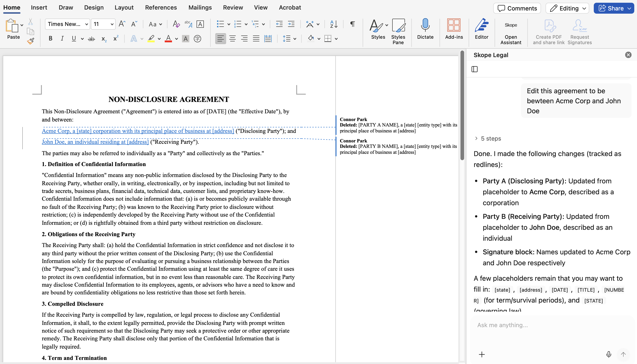This screenshot has height=364, width=637.
Task: Open the Comments panel
Action: (517, 8)
